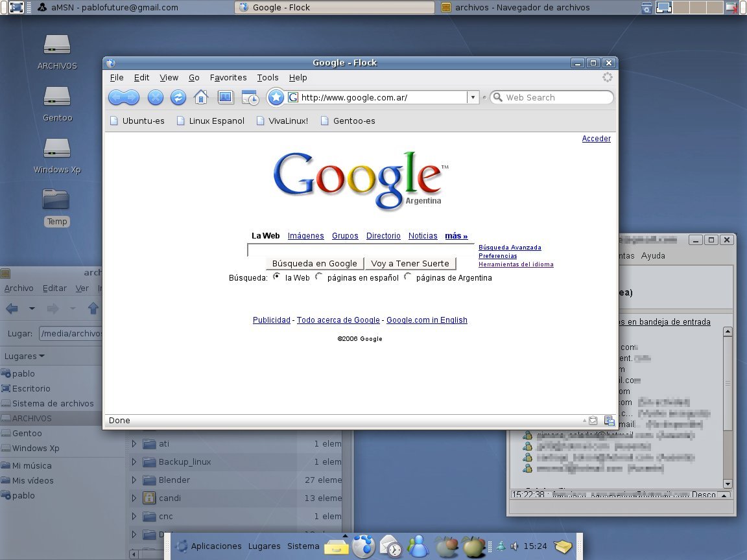Open the history/clock toolbar icon in Flock
The height and width of the screenshot is (560, 747).
[250, 98]
